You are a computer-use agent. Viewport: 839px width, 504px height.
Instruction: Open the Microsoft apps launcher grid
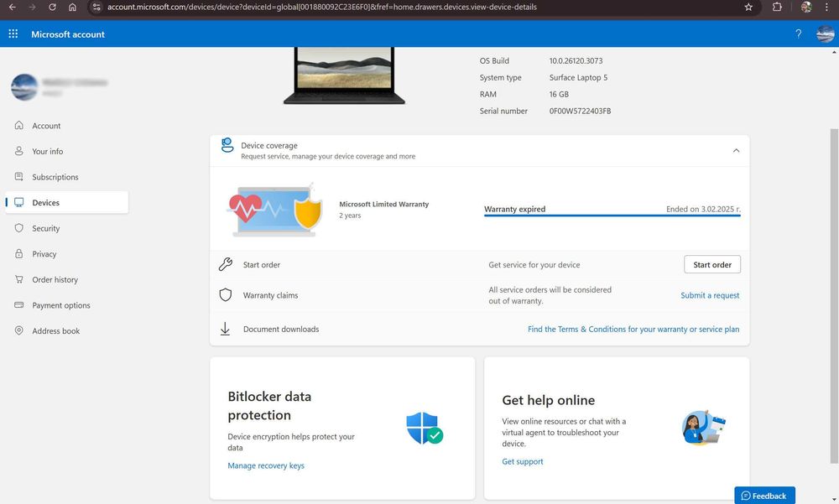coord(13,34)
